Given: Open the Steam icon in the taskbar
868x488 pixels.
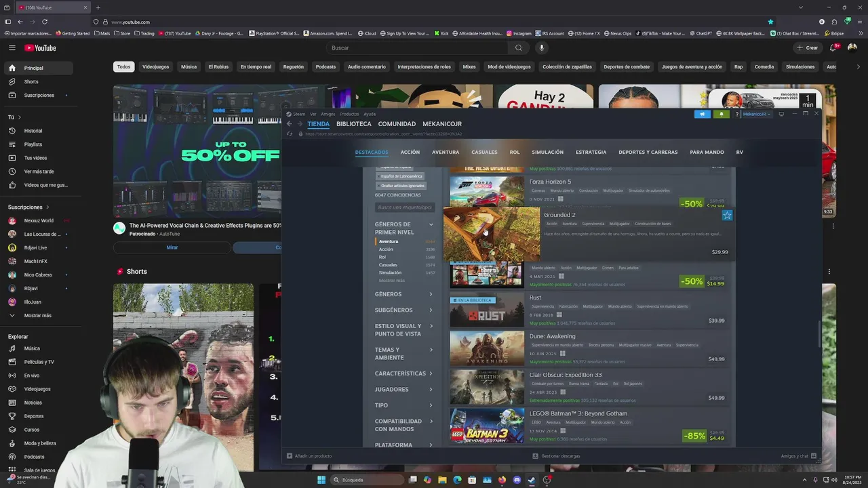Looking at the screenshot, I should click(x=532, y=480).
